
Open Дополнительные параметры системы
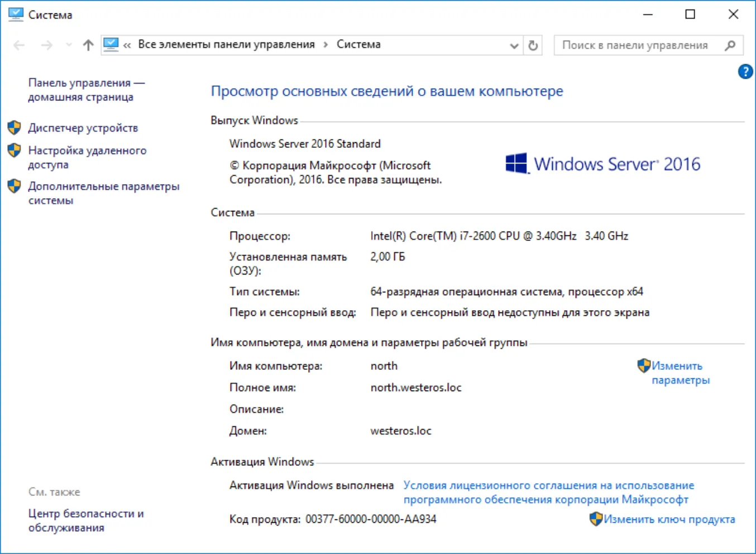pos(104,193)
